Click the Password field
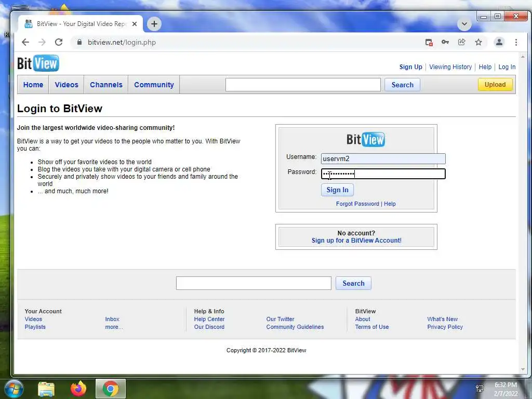Image resolution: width=532 pixels, height=399 pixels. 383,174
